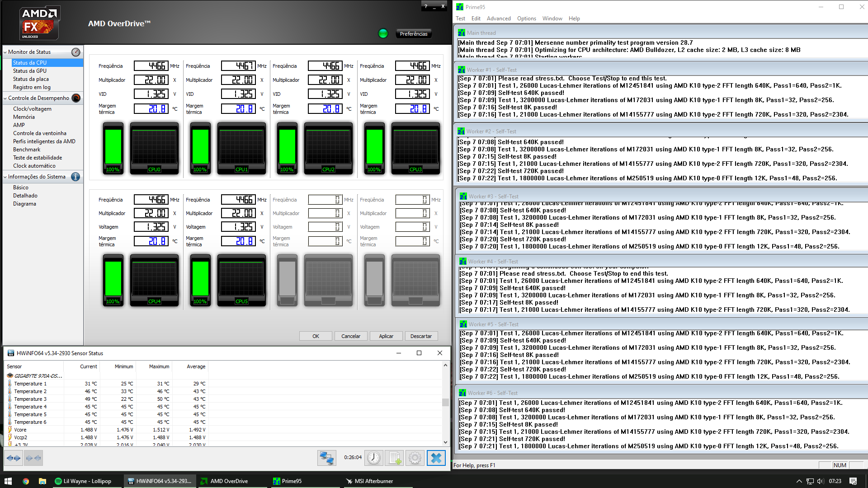The width and height of the screenshot is (868, 488).
Task: Collapse the Monitor de Status section
Action: [x=5, y=52]
